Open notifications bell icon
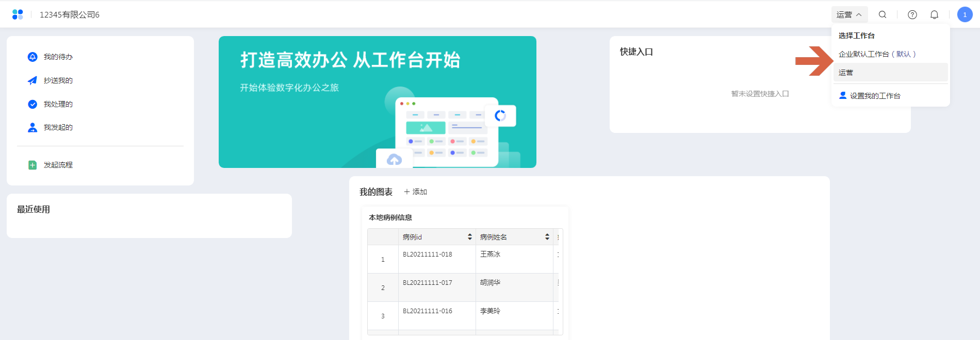The height and width of the screenshot is (340, 980). [934, 14]
